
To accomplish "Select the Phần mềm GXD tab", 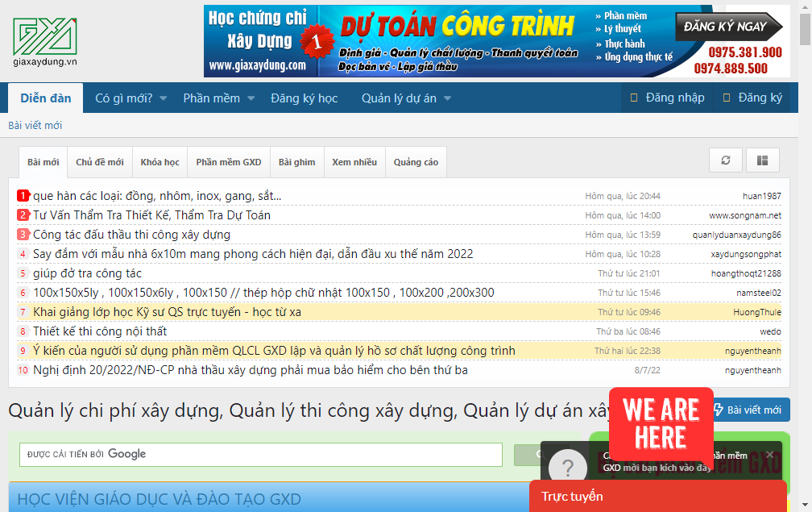I will pyautogui.click(x=229, y=162).
